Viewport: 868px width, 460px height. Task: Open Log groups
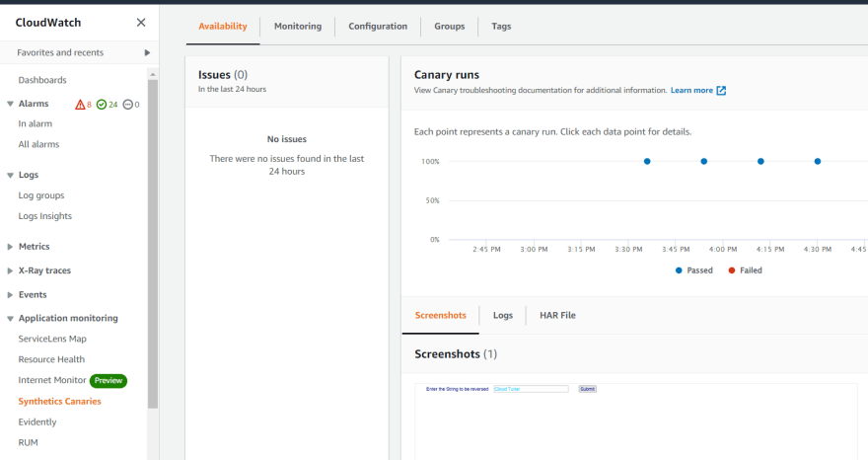41,195
